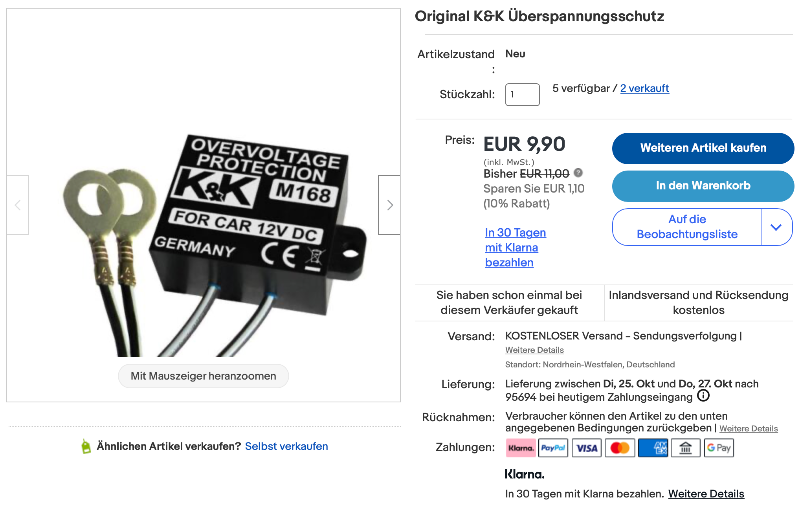
Task: Add item via In den Warenkorb
Action: pos(703,186)
